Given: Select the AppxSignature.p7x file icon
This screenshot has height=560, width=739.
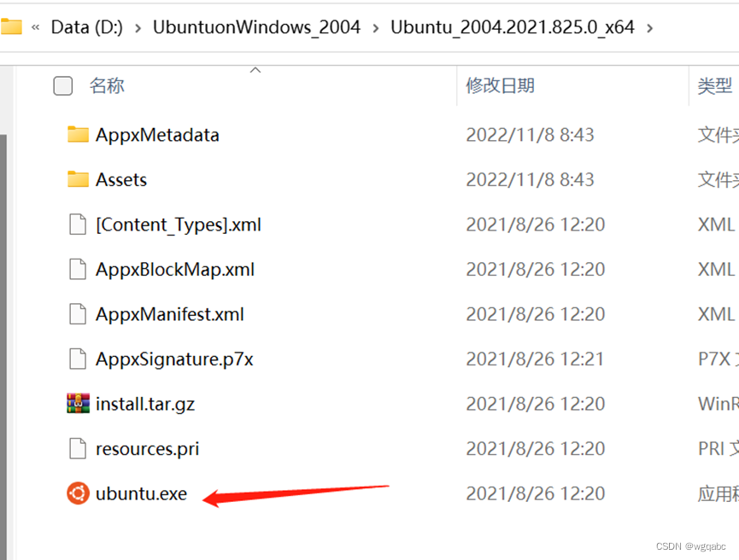Looking at the screenshot, I should 77,359.
